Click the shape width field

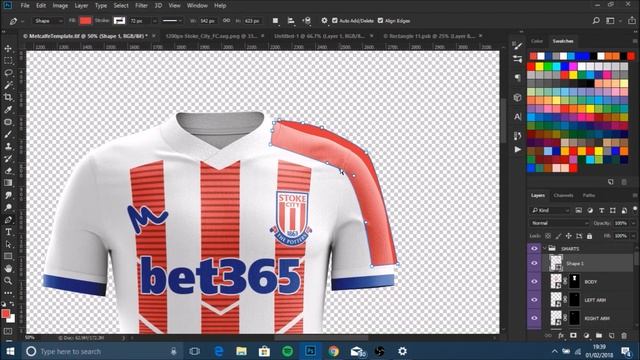tap(207, 20)
